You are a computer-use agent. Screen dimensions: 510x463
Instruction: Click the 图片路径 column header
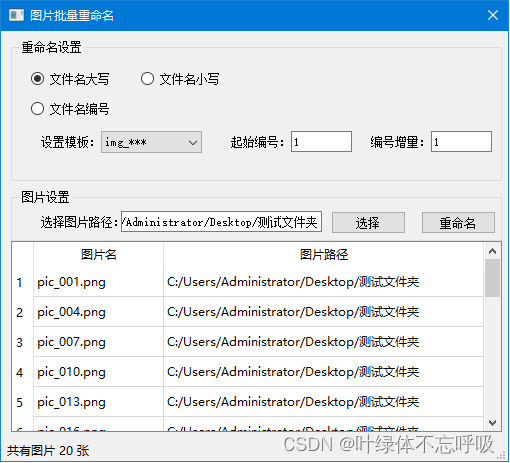click(x=324, y=255)
